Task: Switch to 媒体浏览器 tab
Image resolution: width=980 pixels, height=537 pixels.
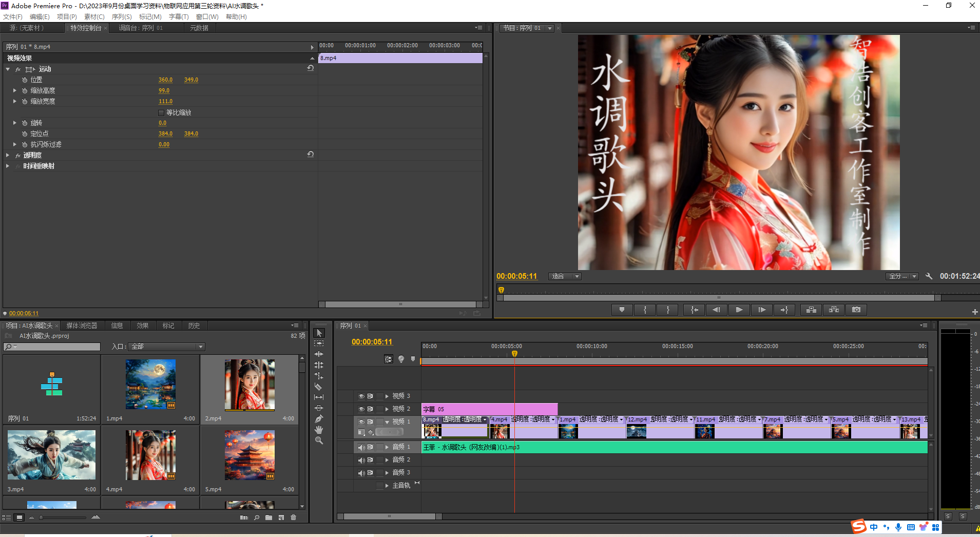Action: (x=82, y=325)
